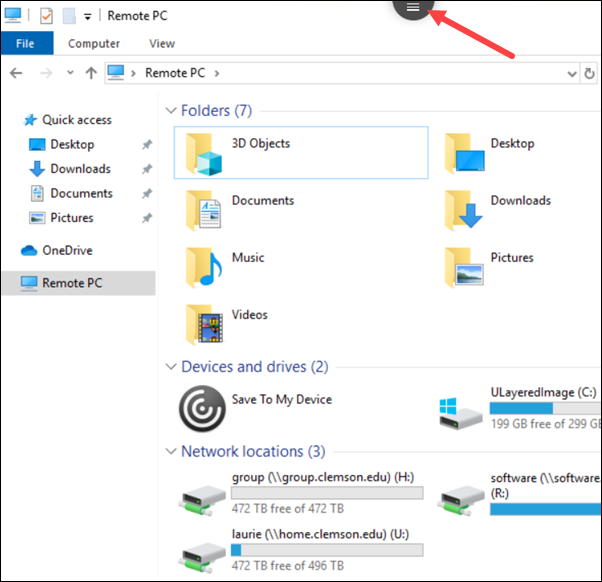The width and height of the screenshot is (602, 582).
Task: Click the forward navigation arrow
Action: pyautogui.click(x=46, y=73)
